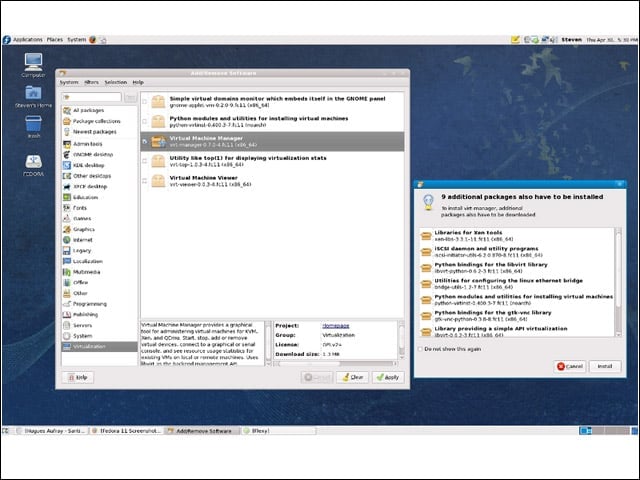Viewport: 640px width, 480px height.
Task: Click the additional packages list scrollbar
Action: click(x=618, y=282)
